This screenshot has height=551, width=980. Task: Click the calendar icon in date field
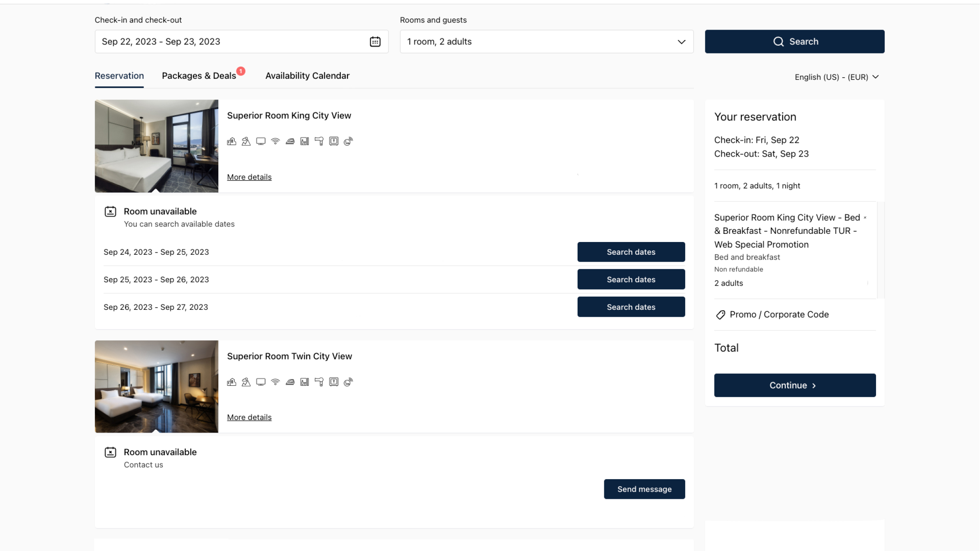click(x=375, y=41)
